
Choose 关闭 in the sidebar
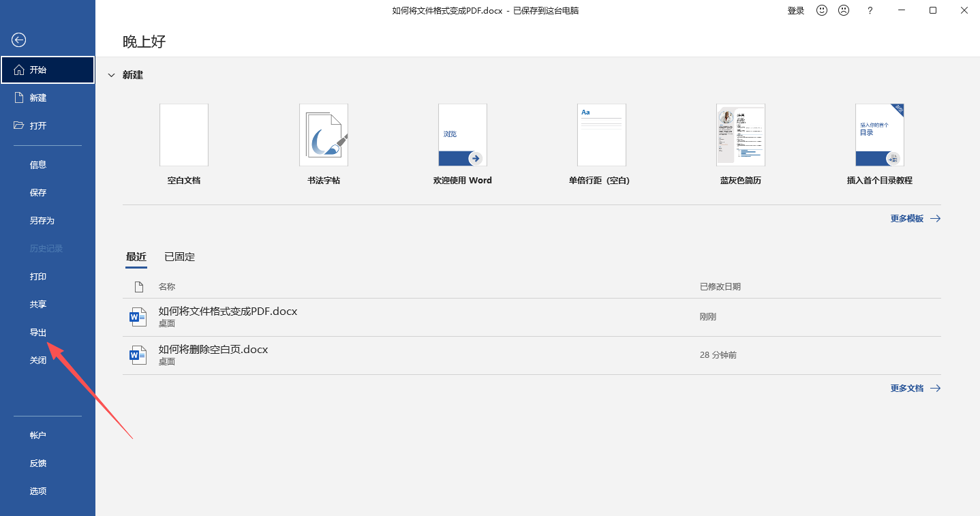click(38, 361)
